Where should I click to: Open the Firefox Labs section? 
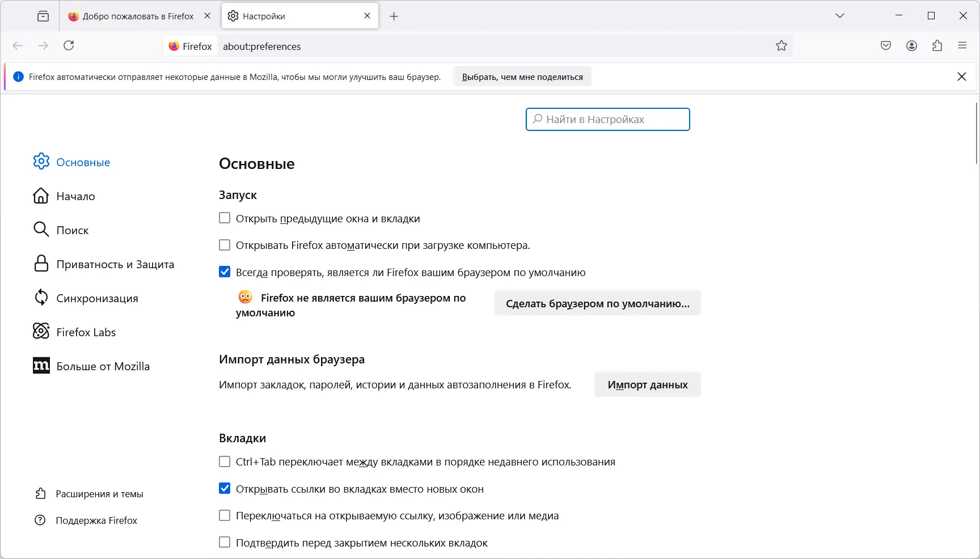(x=85, y=332)
